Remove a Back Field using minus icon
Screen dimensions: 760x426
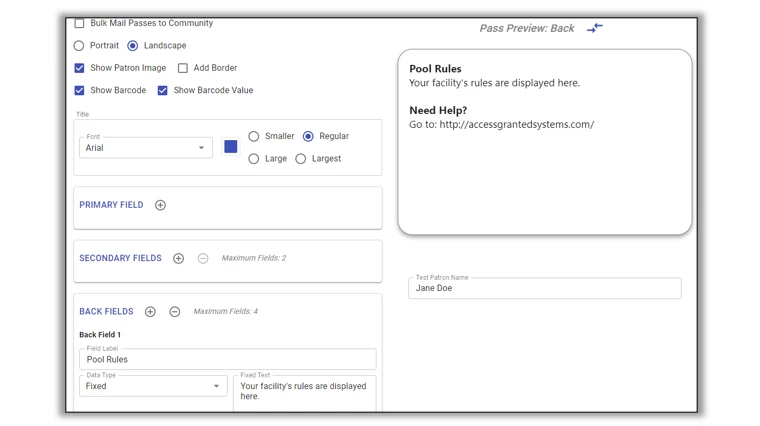point(175,312)
